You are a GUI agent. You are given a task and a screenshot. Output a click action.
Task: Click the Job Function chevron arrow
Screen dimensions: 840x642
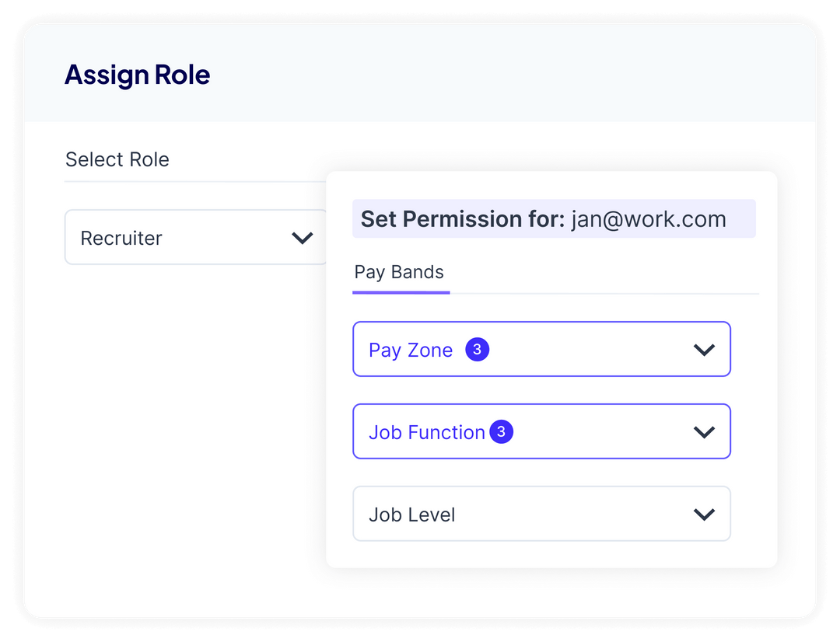704,432
